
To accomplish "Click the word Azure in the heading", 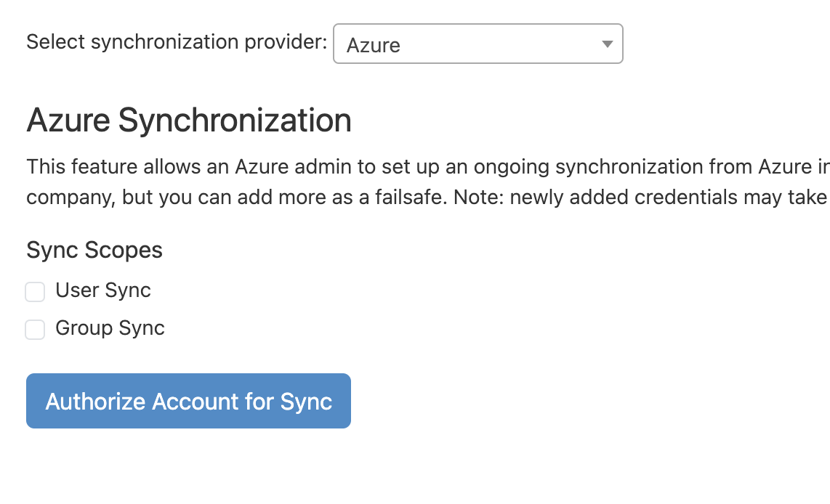I will point(68,120).
